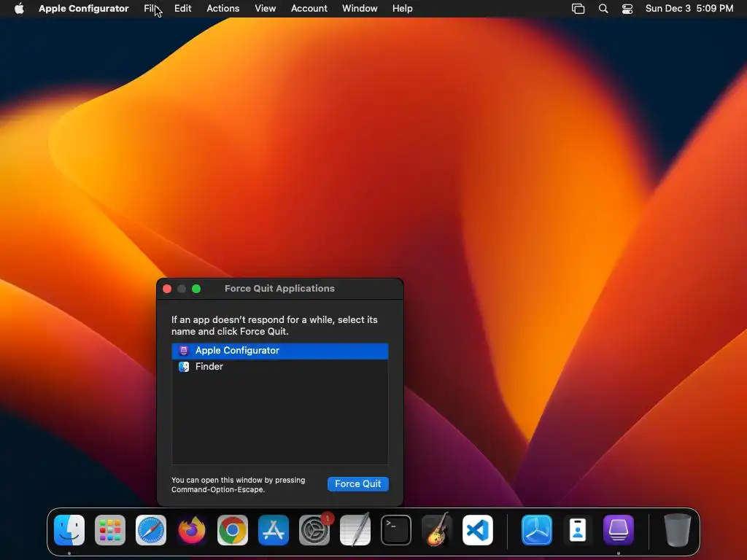Open the File menu
The height and width of the screenshot is (560, 747).
click(151, 9)
